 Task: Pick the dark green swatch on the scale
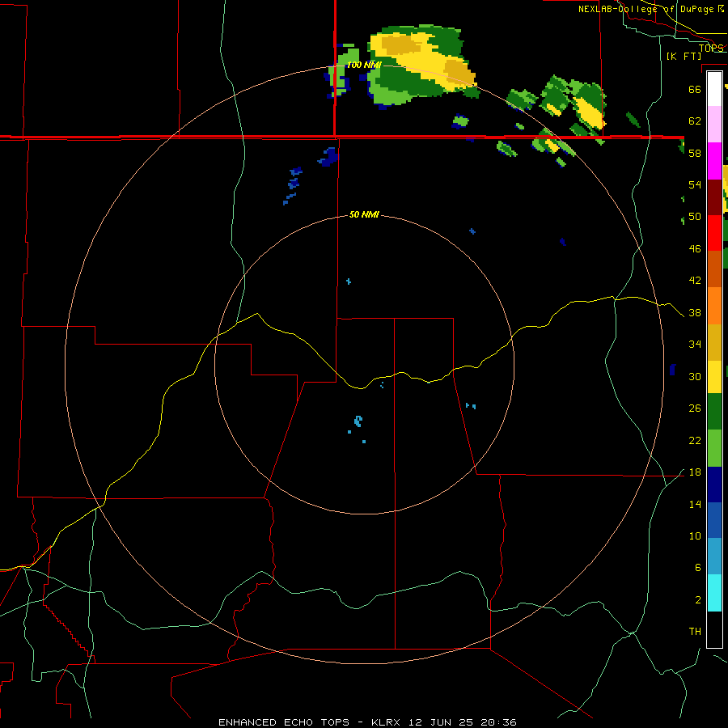click(x=714, y=412)
